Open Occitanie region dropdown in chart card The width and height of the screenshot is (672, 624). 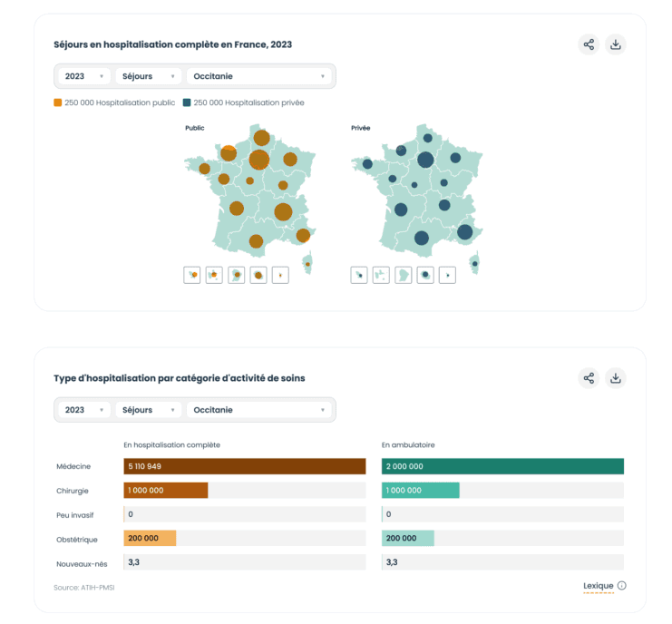click(259, 410)
